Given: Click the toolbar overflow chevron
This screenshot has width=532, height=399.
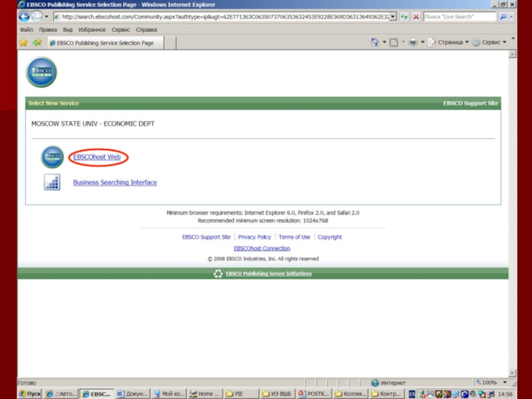Looking at the screenshot, I should coord(513,39).
